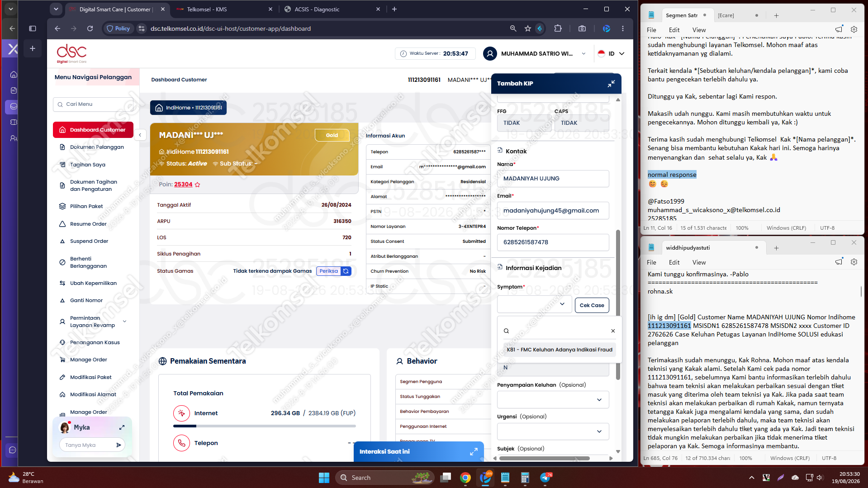Expand the Myka chat widget
The width and height of the screenshot is (868, 488).
point(122,427)
